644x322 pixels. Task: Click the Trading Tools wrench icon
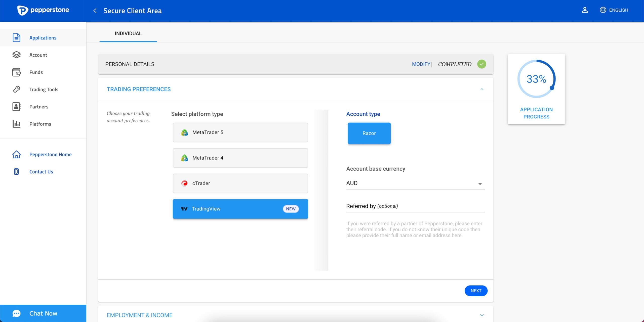click(x=16, y=89)
